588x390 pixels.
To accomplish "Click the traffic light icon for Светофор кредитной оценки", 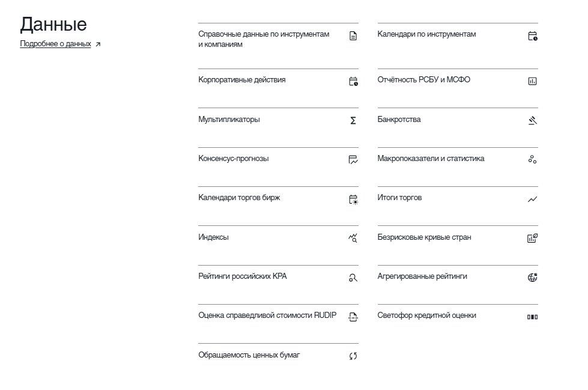I will coord(533,317).
